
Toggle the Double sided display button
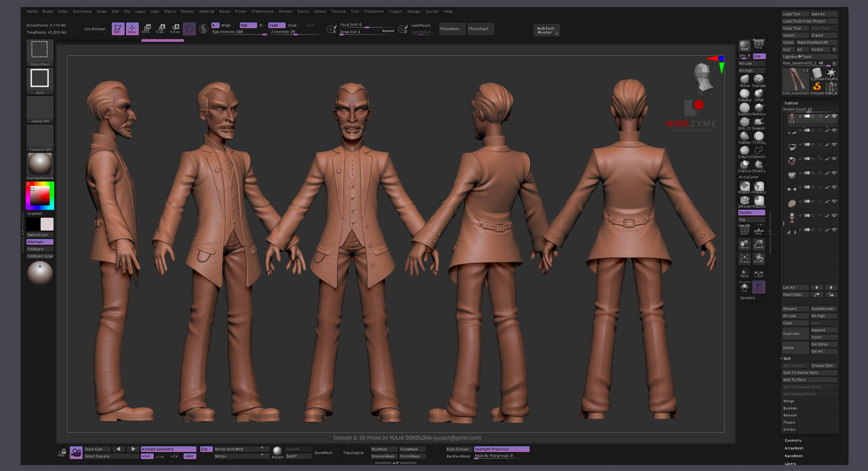coord(751,212)
